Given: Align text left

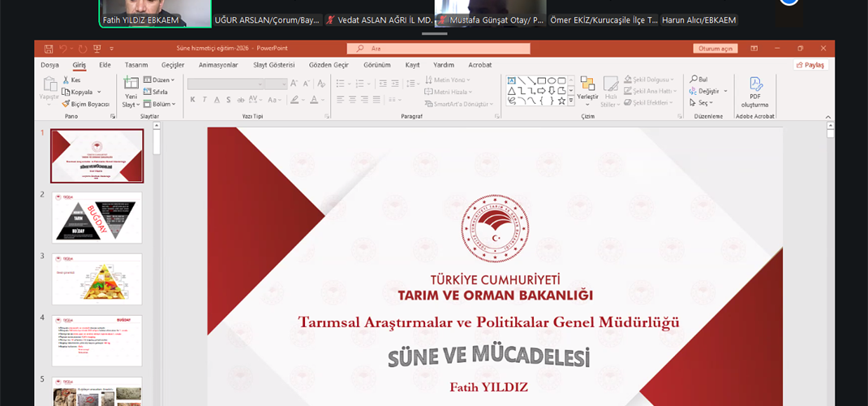Looking at the screenshot, I should click(x=341, y=100).
